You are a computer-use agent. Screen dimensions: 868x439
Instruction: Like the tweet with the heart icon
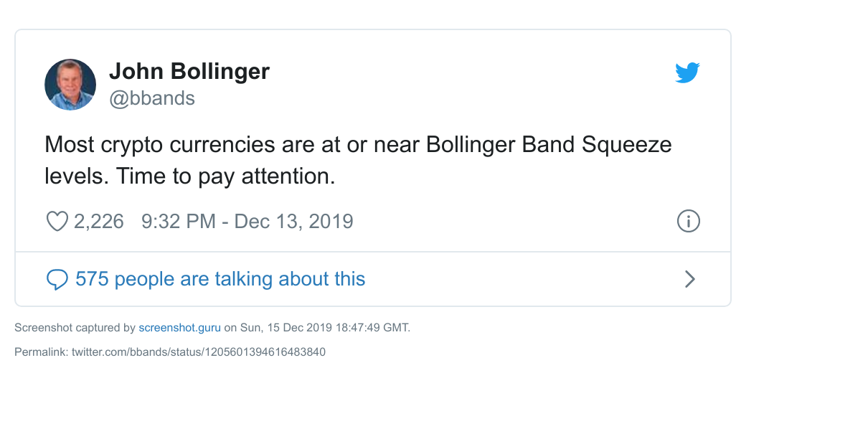(x=57, y=222)
